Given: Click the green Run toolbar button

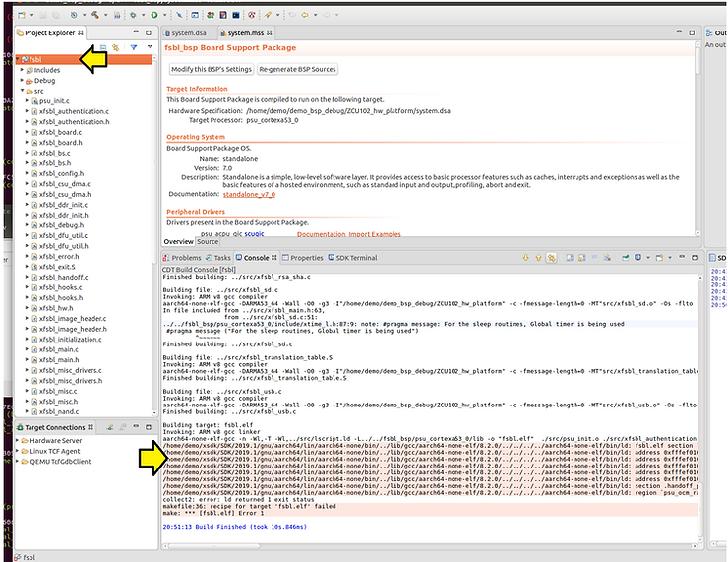Looking at the screenshot, I should [x=154, y=15].
